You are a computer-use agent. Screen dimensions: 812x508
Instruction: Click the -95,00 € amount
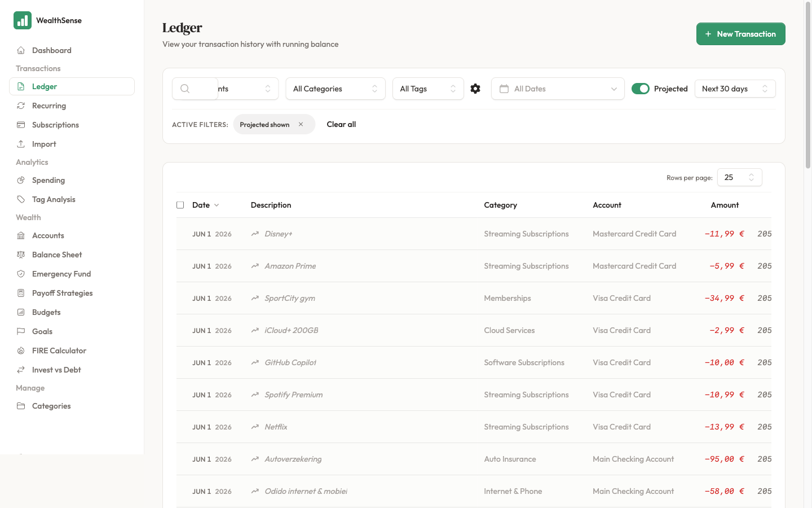(x=724, y=459)
